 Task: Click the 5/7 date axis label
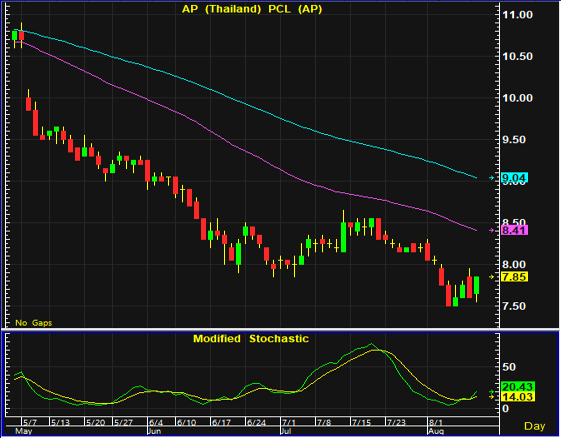tap(30, 422)
